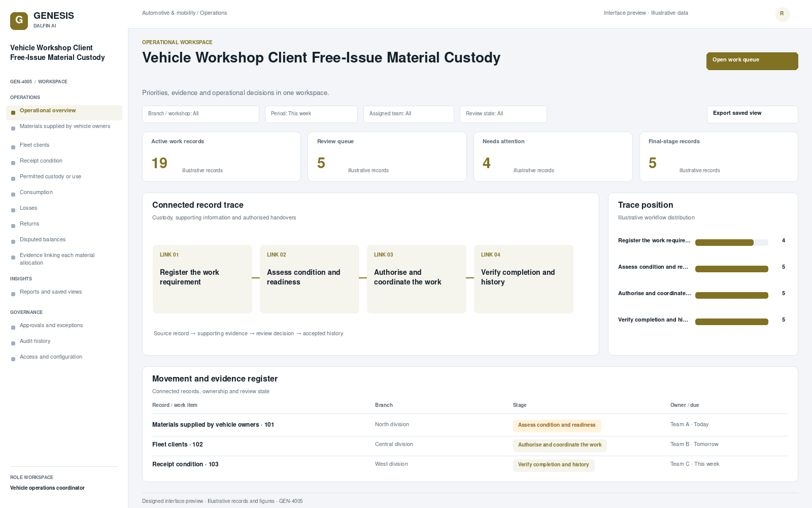The height and width of the screenshot is (508, 812).
Task: Select LINK 02 Assess condition and readiness card
Action: (x=310, y=279)
